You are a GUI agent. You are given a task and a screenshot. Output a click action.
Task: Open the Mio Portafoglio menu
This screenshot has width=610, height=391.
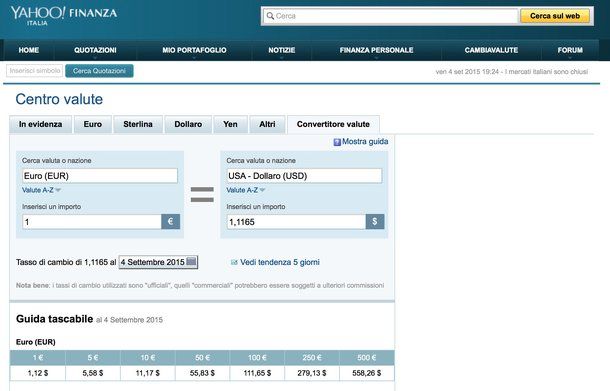pos(194,50)
